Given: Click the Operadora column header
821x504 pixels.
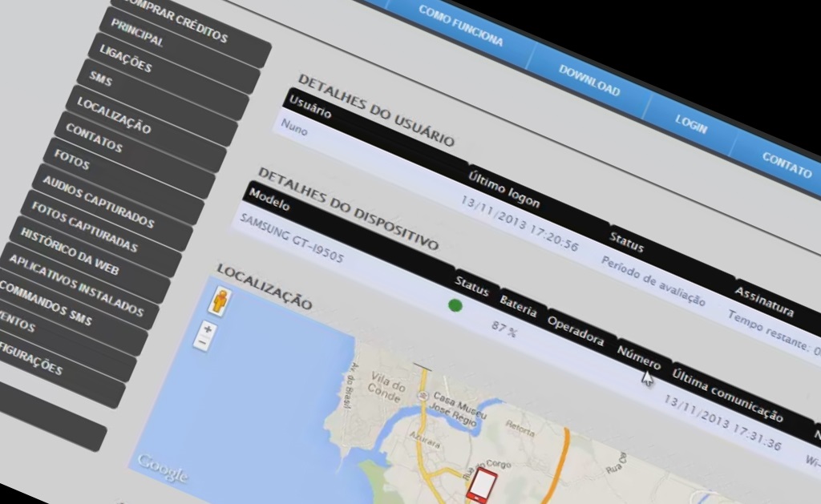Looking at the screenshot, I should tap(576, 331).
